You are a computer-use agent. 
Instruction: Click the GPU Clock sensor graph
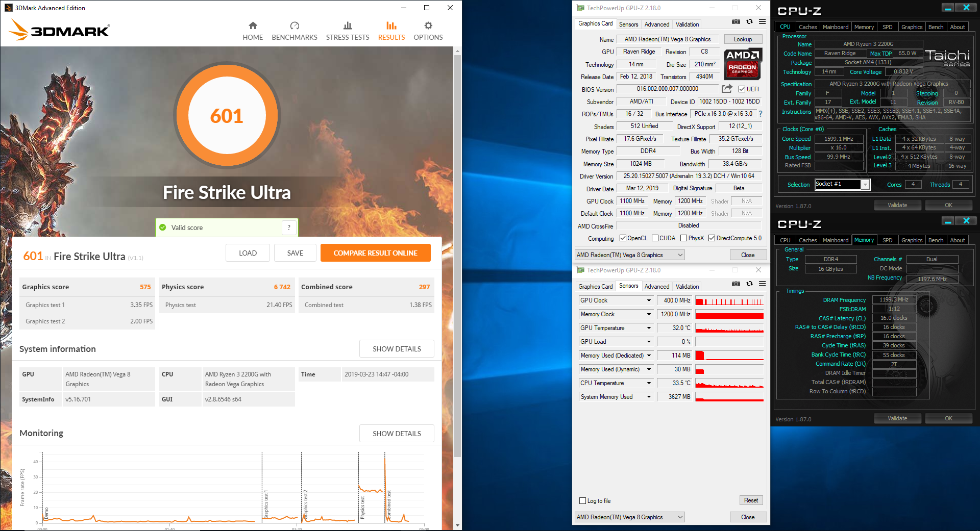[x=729, y=300]
